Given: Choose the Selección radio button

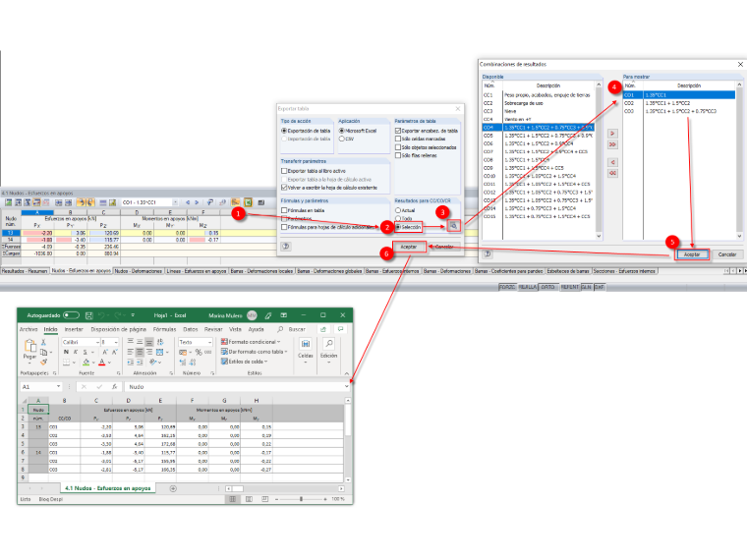Looking at the screenshot, I should click(398, 227).
